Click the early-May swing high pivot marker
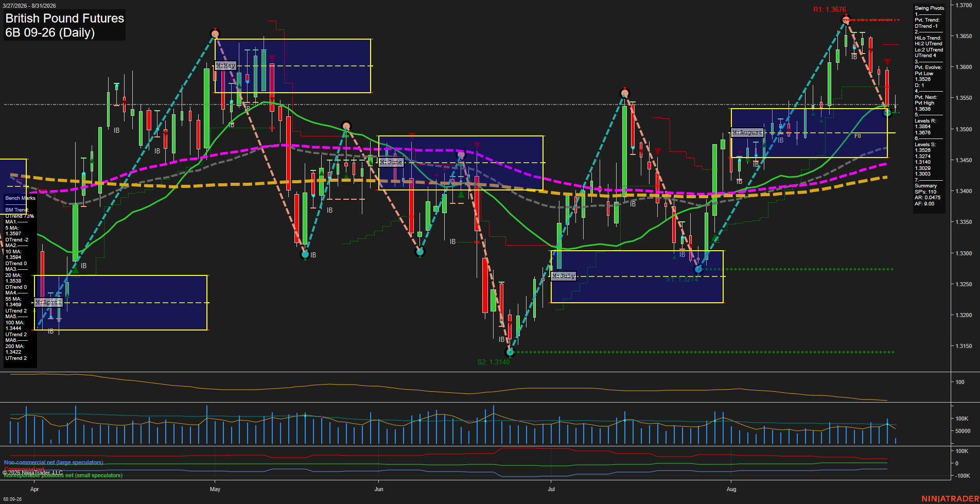 click(x=215, y=34)
